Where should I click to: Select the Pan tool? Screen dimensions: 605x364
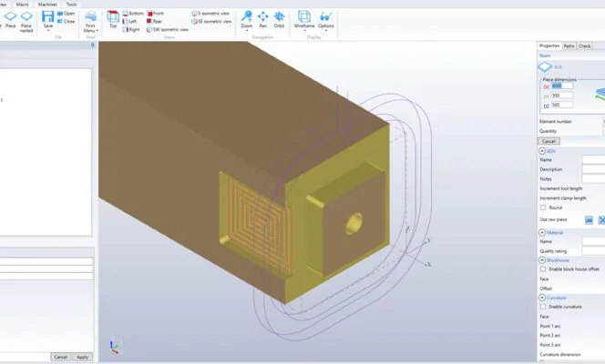[x=262, y=19]
